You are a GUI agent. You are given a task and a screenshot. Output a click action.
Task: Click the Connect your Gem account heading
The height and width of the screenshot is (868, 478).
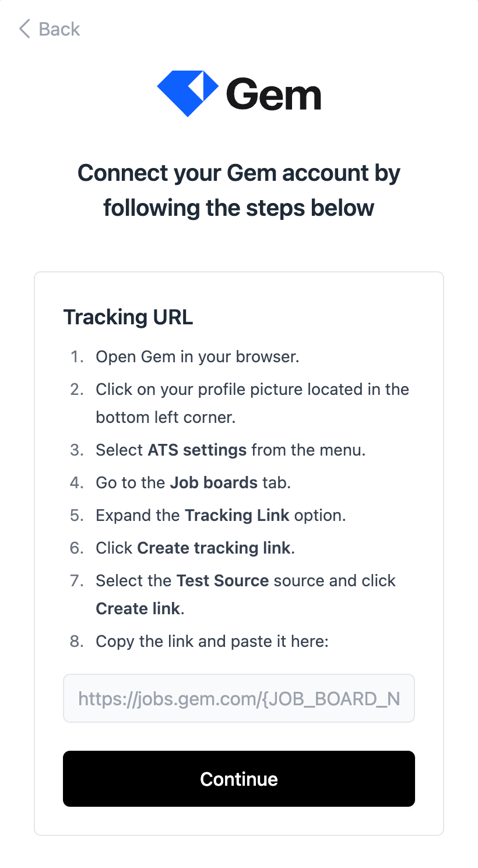[x=239, y=190]
